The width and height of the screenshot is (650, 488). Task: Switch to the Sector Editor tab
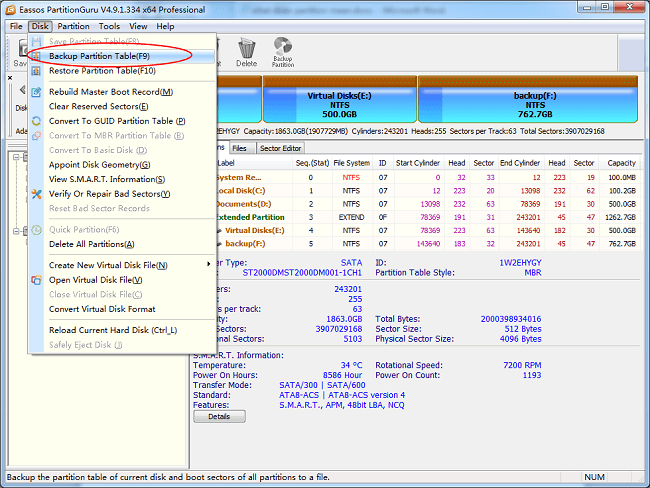(281, 148)
